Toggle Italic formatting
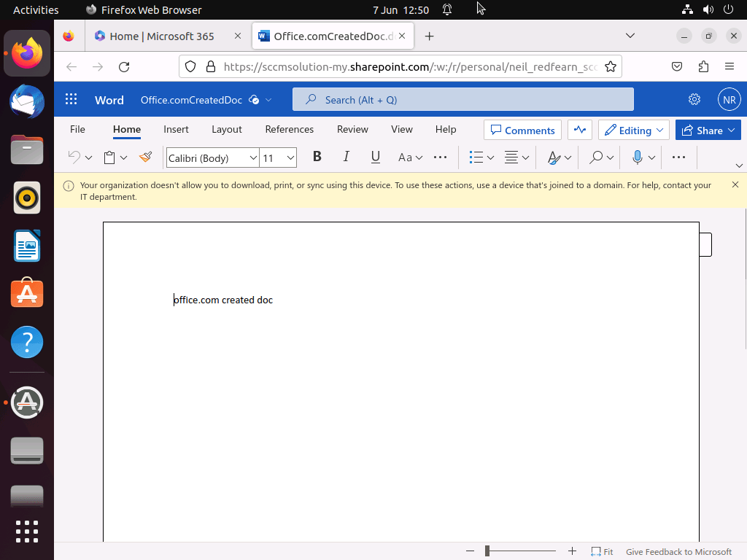This screenshot has width=747, height=560. [347, 157]
